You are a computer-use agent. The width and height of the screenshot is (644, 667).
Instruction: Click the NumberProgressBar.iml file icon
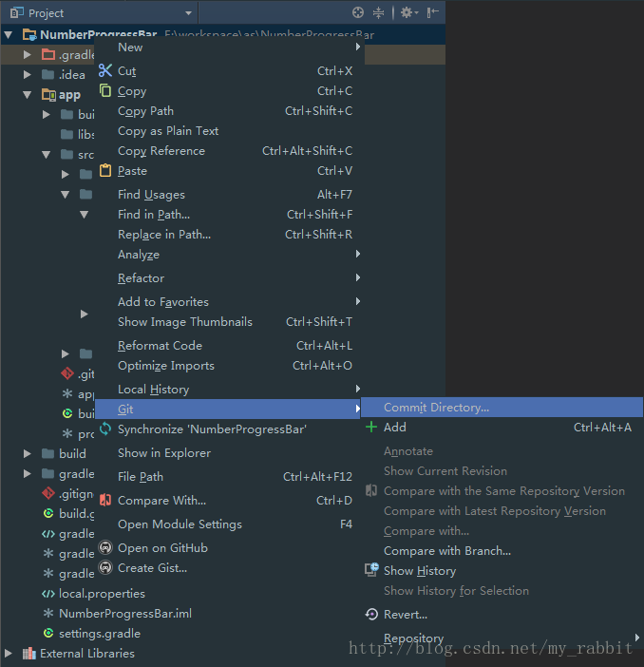pos(48,613)
